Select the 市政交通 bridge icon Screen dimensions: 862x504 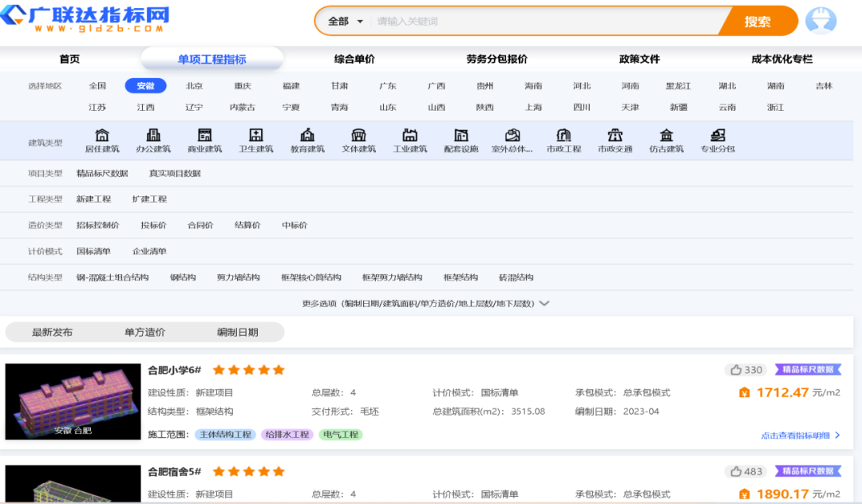coord(615,136)
